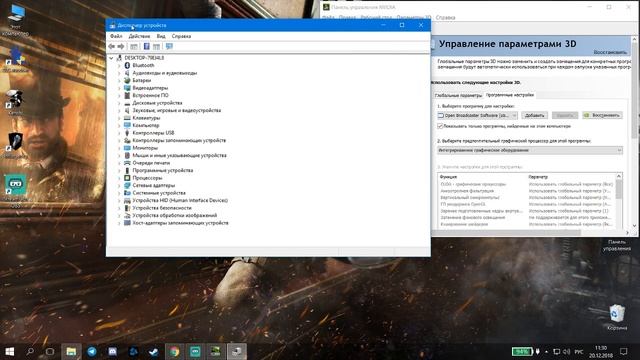Select Хост-адаптеры запоминающих устройств row
640x360 pixels.
(x=180, y=223)
